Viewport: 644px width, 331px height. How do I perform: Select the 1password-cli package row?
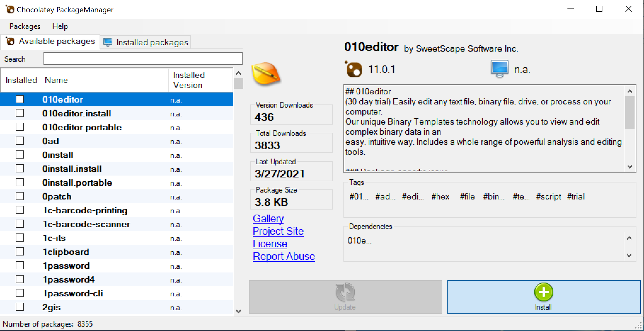(117, 293)
